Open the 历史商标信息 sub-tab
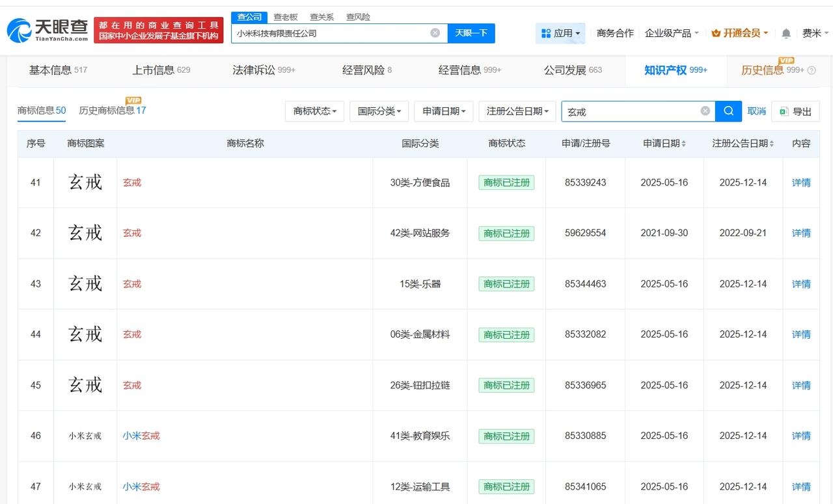 point(112,111)
